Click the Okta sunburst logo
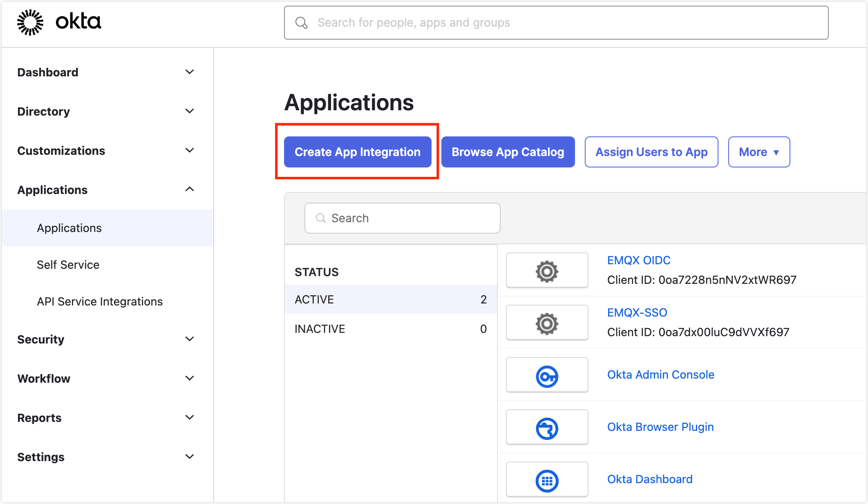The width and height of the screenshot is (868, 504). [30, 22]
